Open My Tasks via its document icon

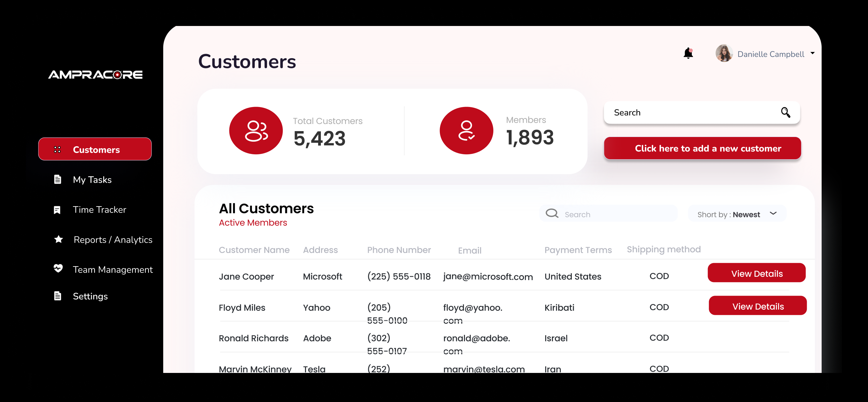tap(58, 179)
